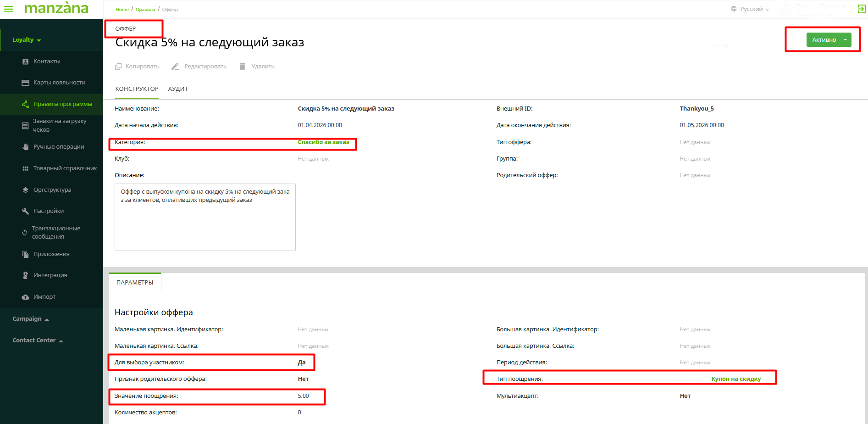Click the pencil Edit icon
Viewport: 868px width, 424px height.
coord(175,67)
